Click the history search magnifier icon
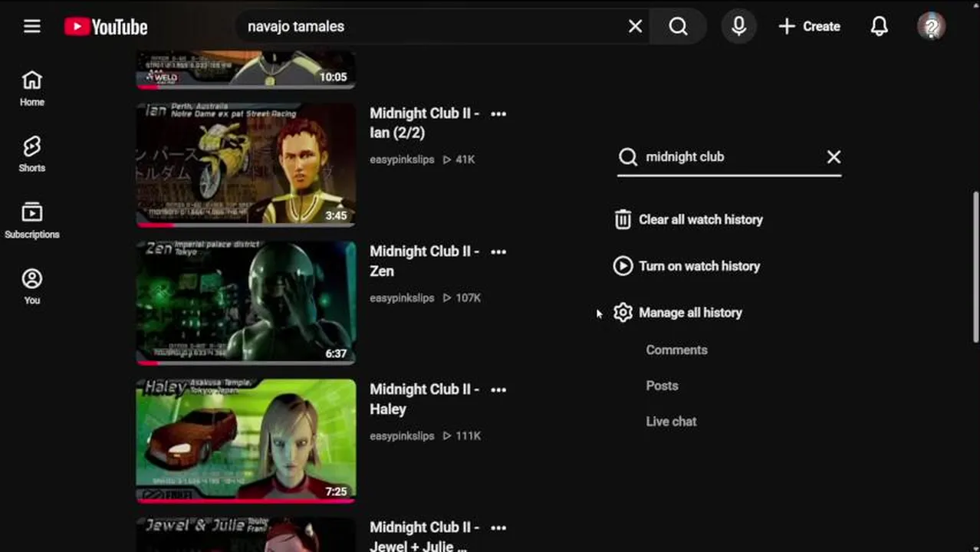 click(628, 156)
